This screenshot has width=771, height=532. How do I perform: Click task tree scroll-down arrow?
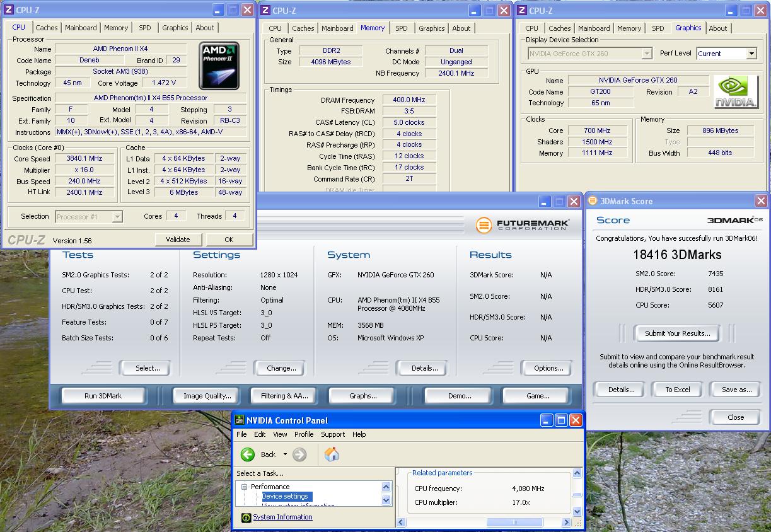coord(386,500)
